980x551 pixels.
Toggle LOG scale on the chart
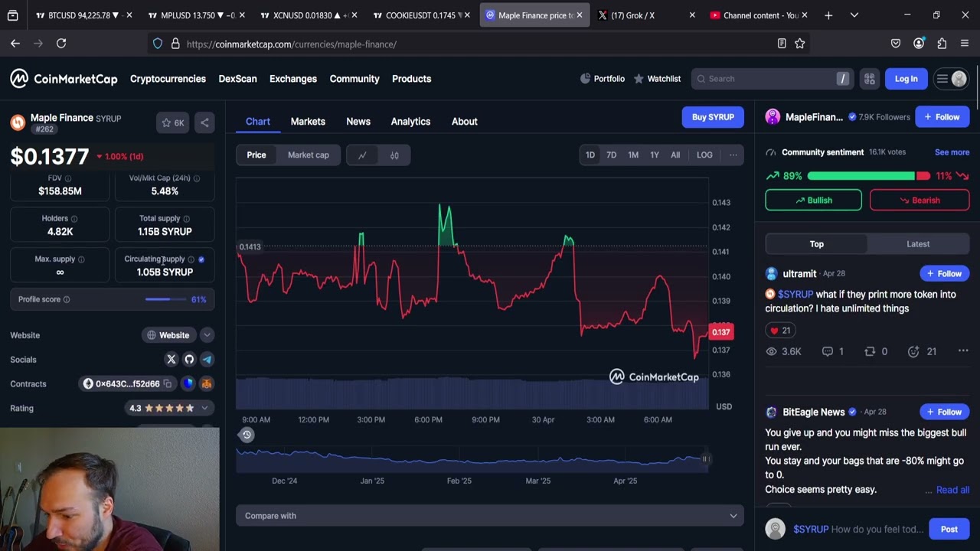point(704,155)
